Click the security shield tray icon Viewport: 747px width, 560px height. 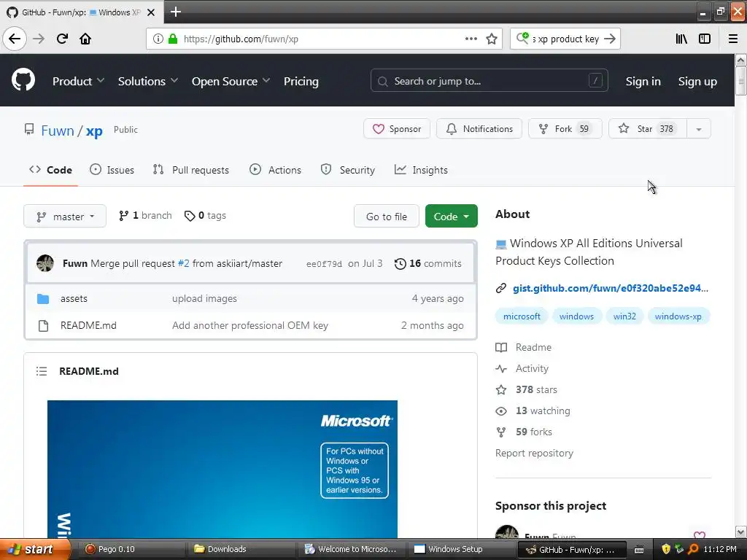[665, 549]
